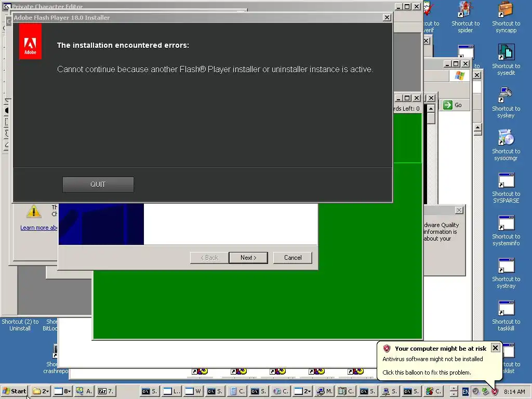Select the Shortcut to sysedit desktop icon
532x399 pixels.
pyautogui.click(x=506, y=60)
